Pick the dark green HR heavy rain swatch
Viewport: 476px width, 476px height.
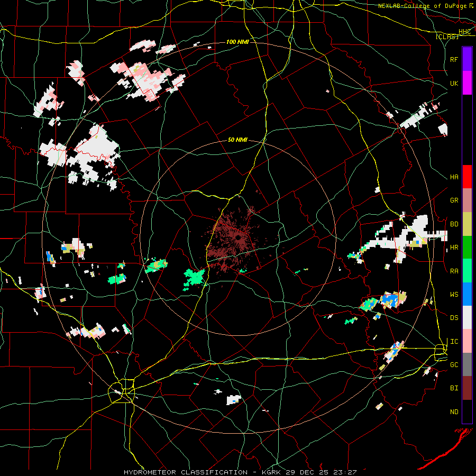coord(467,247)
